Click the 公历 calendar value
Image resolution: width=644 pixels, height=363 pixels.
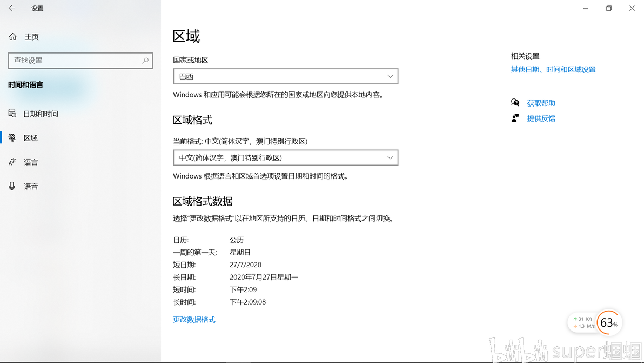point(237,240)
